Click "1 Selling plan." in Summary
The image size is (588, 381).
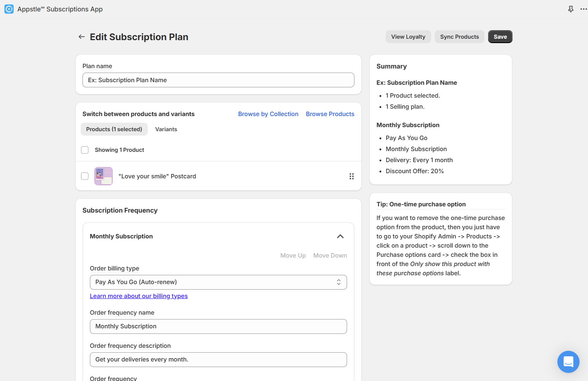pos(405,107)
